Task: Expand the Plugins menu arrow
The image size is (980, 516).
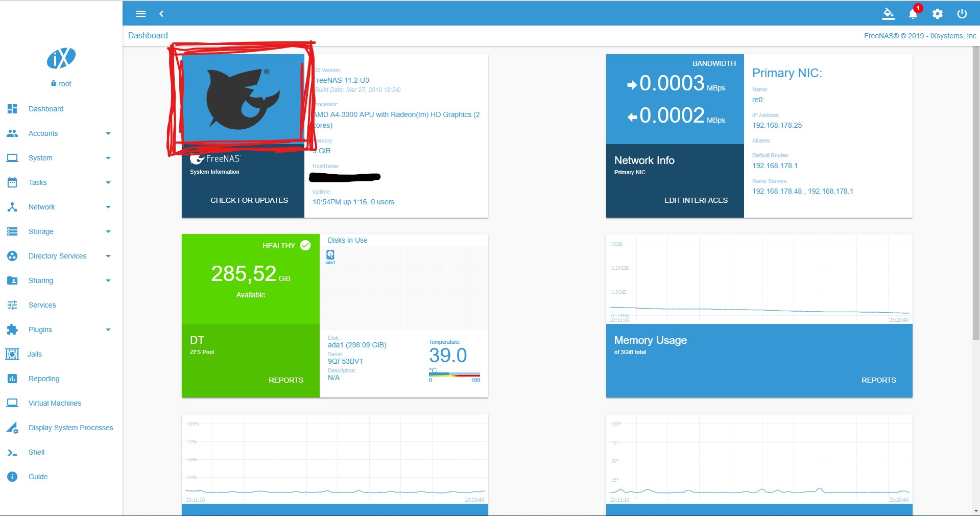Action: click(x=108, y=330)
